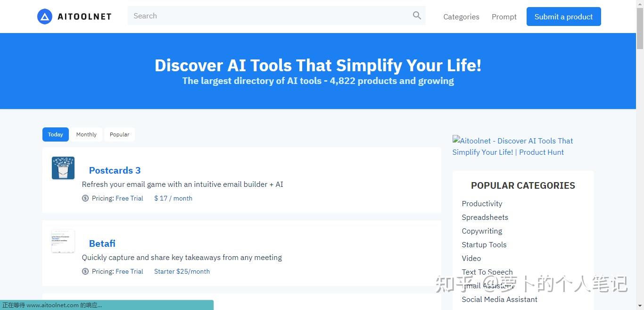Select the Today tab
Screen dimensions: 644x310
click(56, 134)
